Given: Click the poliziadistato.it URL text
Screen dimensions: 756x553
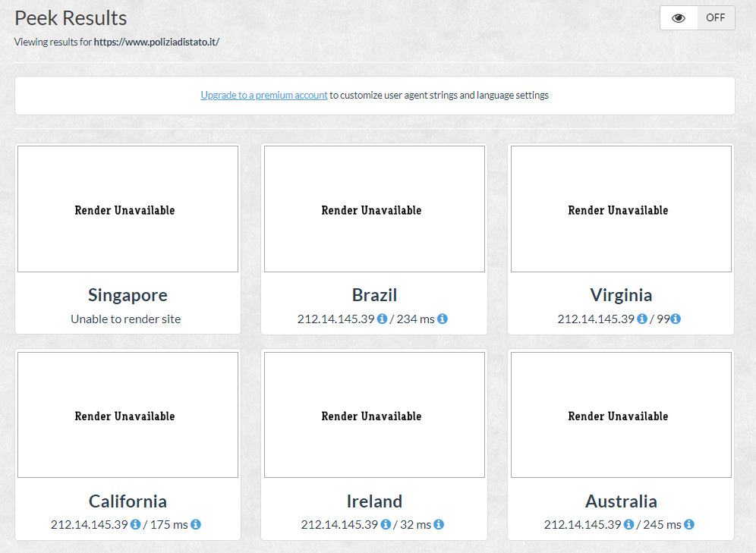Looking at the screenshot, I should [x=156, y=42].
